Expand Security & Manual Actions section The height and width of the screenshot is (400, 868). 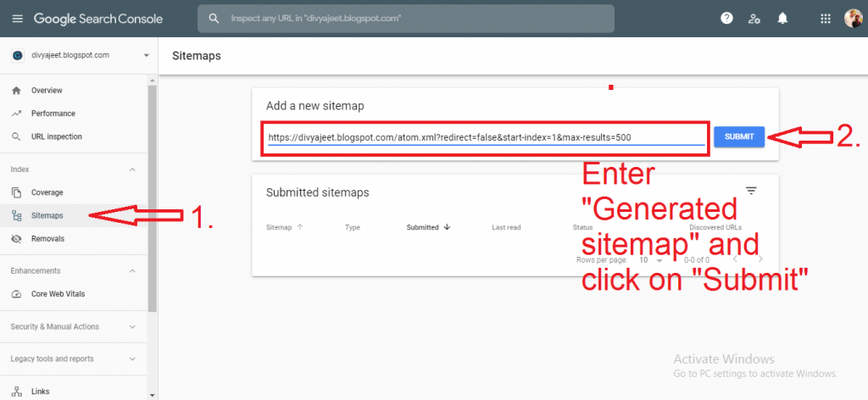tap(132, 327)
